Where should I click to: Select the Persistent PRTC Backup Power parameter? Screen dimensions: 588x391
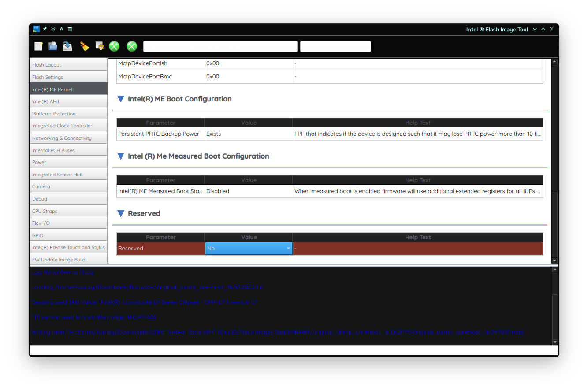coord(160,134)
